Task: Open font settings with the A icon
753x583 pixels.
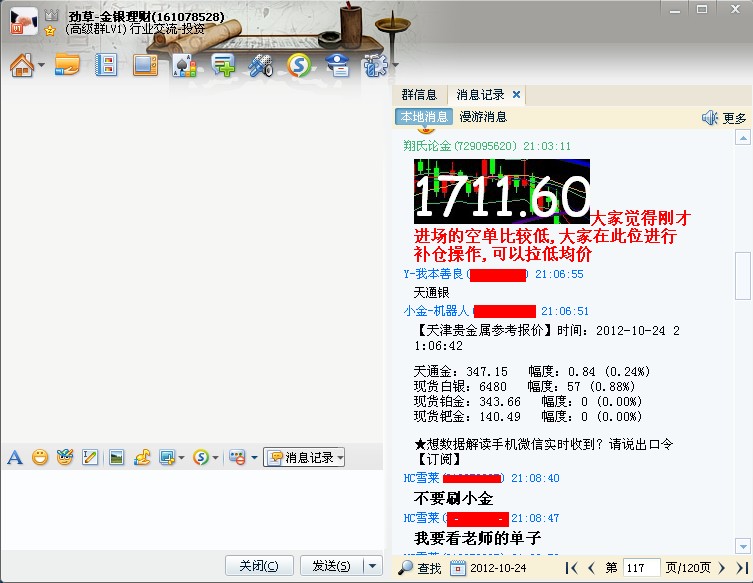Action: (14, 457)
